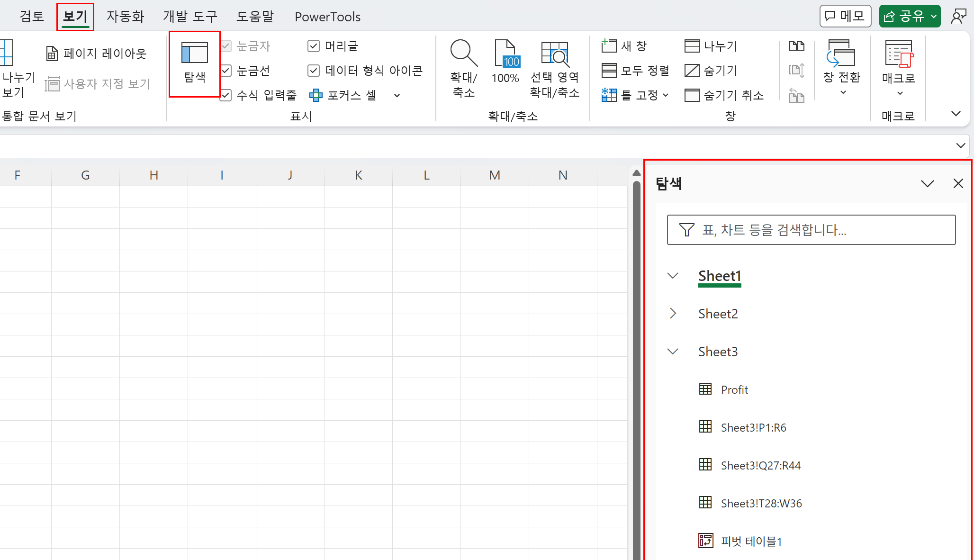Click the 매크로 macros icon
Viewport: 974px width, 560px height.
pos(898,54)
